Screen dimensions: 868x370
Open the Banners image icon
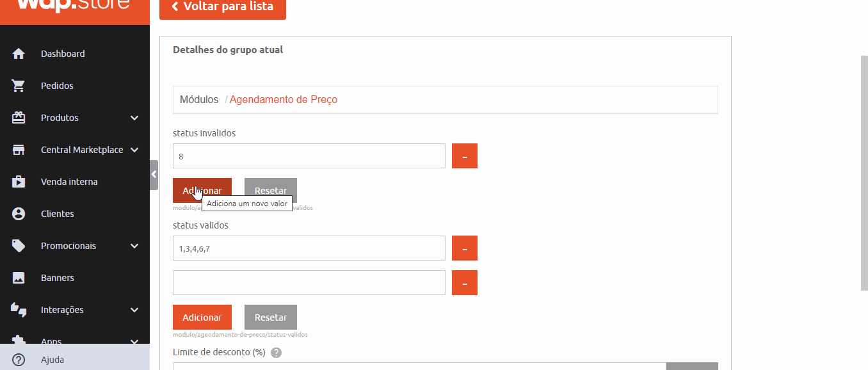pyautogui.click(x=19, y=278)
